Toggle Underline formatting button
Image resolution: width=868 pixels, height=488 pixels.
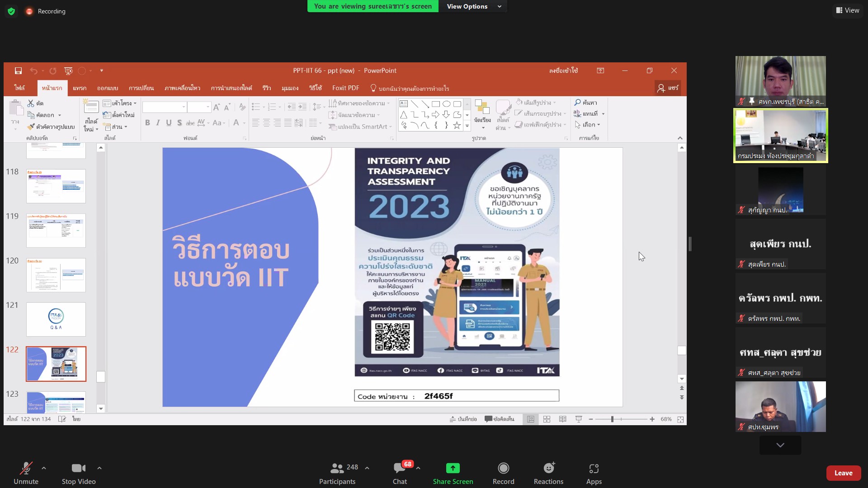[x=169, y=122]
